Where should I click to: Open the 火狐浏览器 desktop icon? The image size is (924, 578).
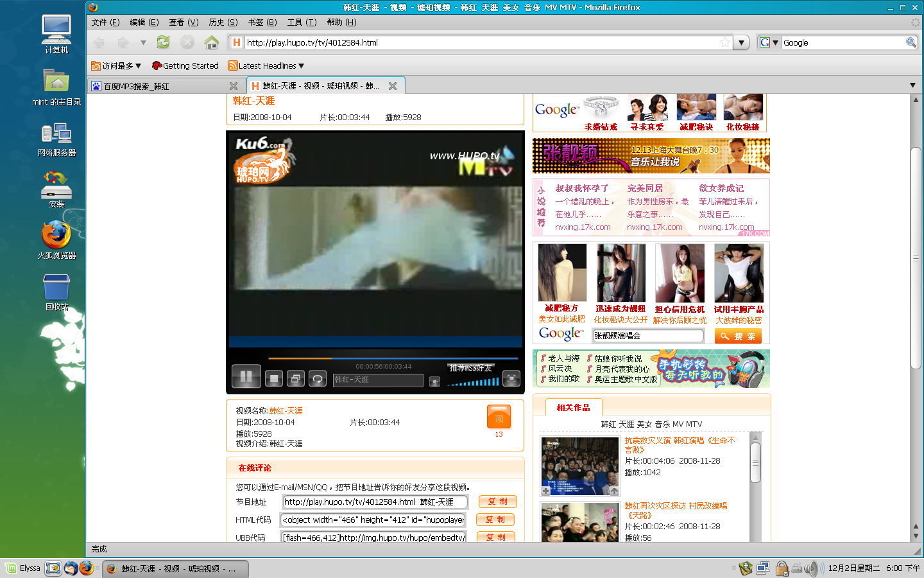coord(56,240)
